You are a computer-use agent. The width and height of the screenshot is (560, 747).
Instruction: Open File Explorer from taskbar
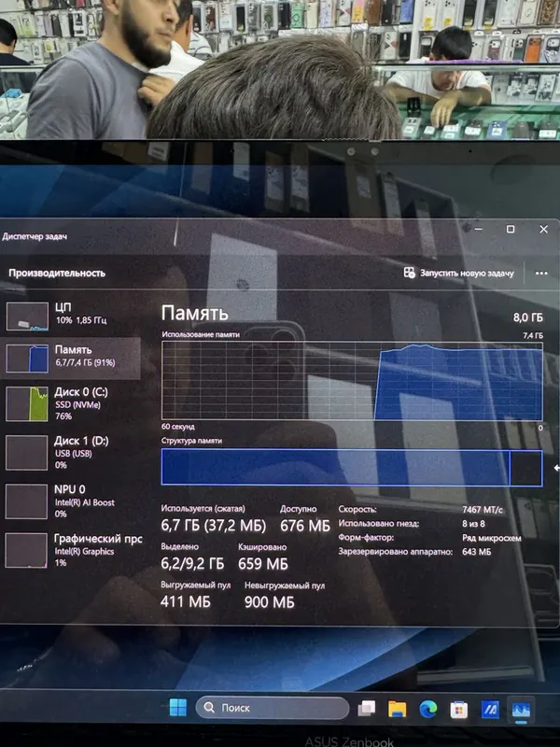point(398,709)
